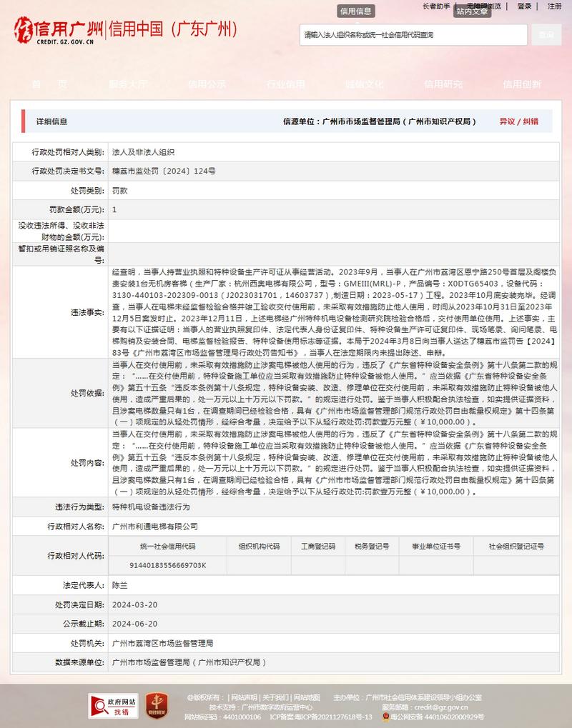Image resolution: width=572 pixels, height=728 pixels.
Task: Click the 罚款金额(万元) row label
Action: pyautogui.click(x=77, y=210)
